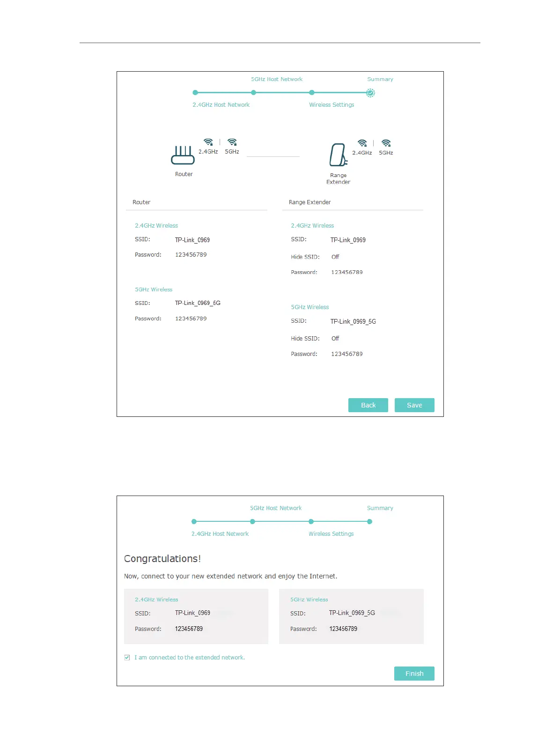Click 5GHz Wireless card SSID in Congratulations panel
Viewport: 560px width, 741px height.
coord(352,613)
